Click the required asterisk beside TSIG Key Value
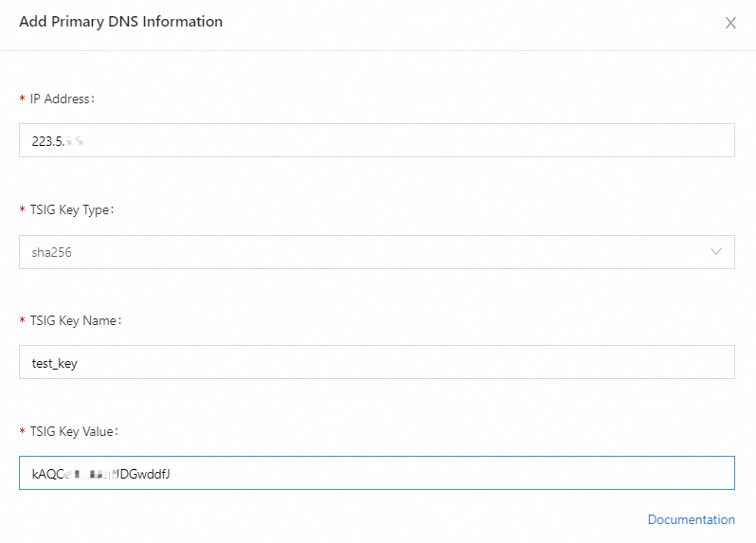The image size is (756, 543). (x=22, y=432)
